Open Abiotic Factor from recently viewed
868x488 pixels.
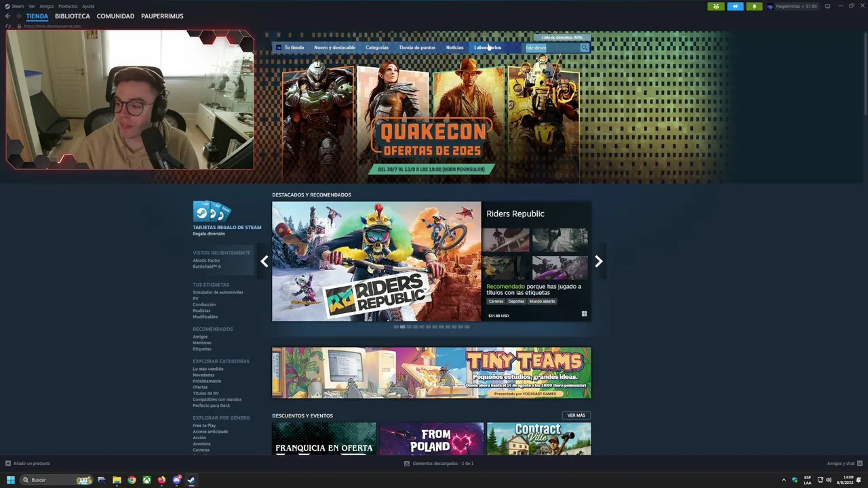[206, 260]
